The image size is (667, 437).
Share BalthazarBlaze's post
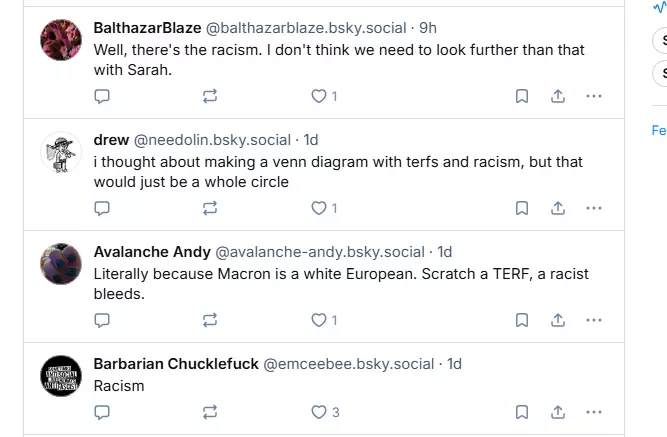pyautogui.click(x=558, y=96)
